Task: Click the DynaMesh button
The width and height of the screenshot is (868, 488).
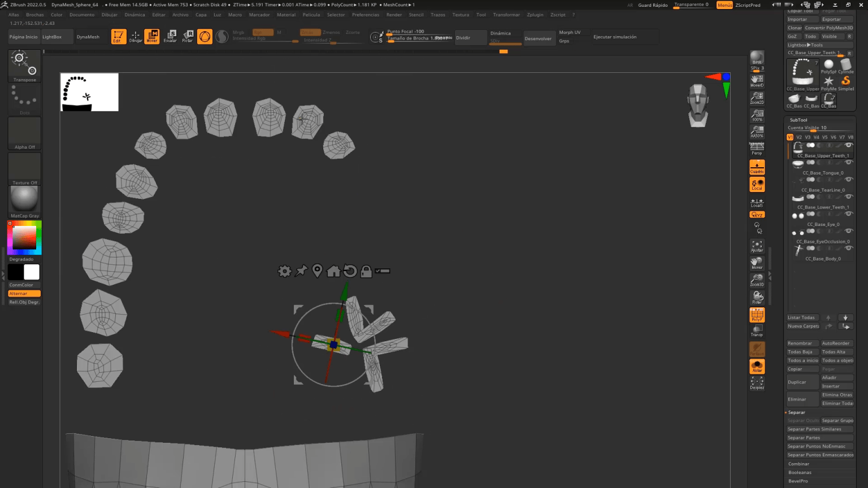Action: click(88, 37)
